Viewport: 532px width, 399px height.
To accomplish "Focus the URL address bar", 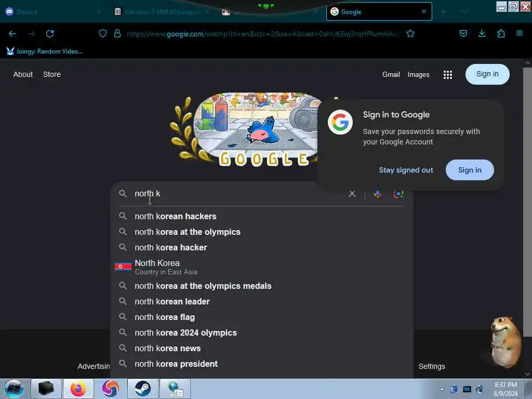I will coord(263,34).
